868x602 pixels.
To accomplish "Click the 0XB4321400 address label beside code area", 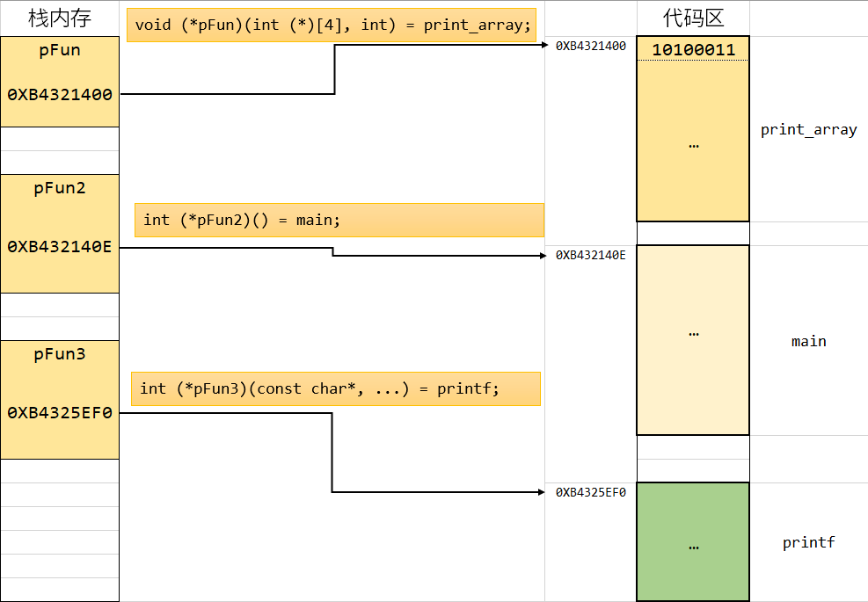I will (x=591, y=47).
